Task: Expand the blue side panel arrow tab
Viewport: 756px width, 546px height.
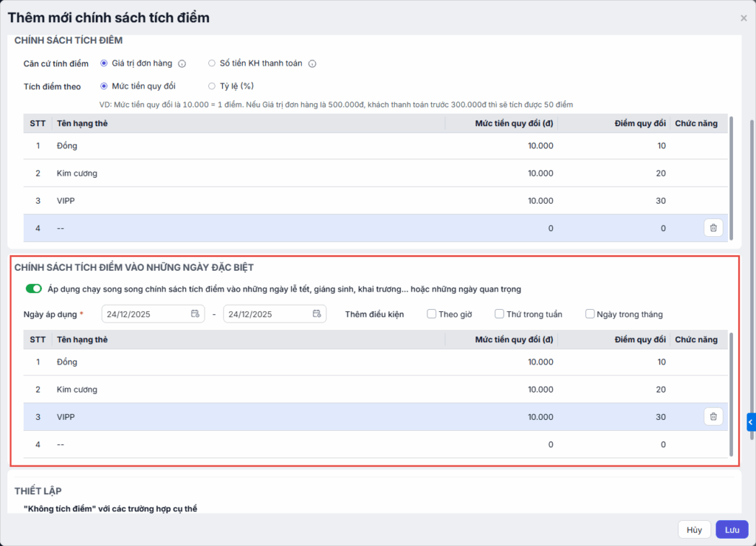Action: point(751,422)
